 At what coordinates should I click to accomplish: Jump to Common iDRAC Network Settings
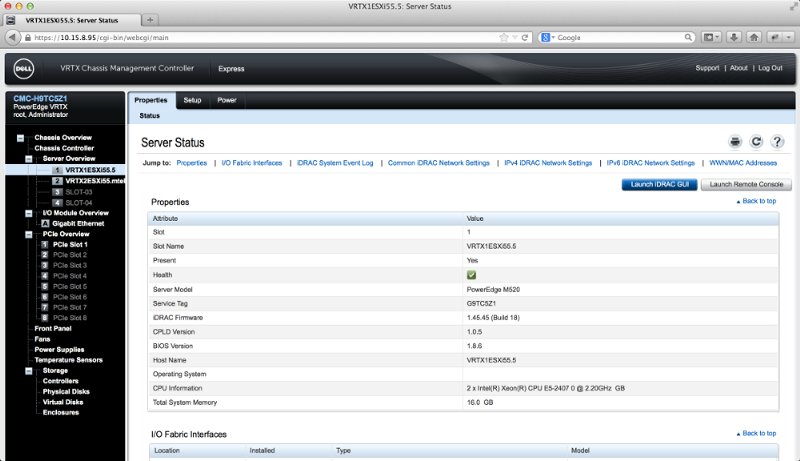[x=438, y=163]
